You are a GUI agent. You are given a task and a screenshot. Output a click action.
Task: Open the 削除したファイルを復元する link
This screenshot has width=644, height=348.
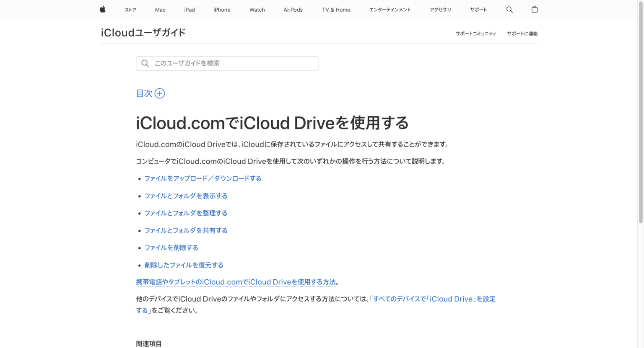184,265
